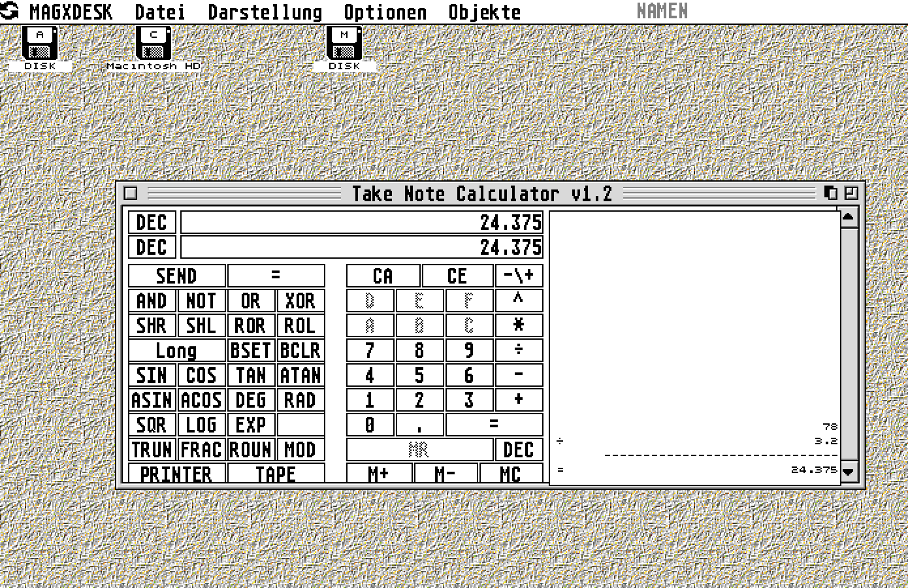Select the Macintosh HD drive icon
This screenshot has width=908, height=588.
point(154,44)
